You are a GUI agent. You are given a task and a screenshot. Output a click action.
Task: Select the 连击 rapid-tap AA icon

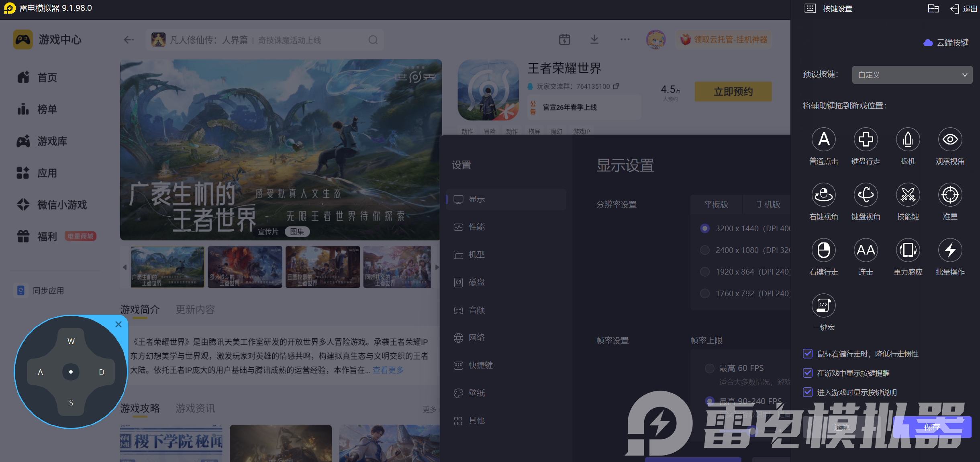tap(866, 250)
